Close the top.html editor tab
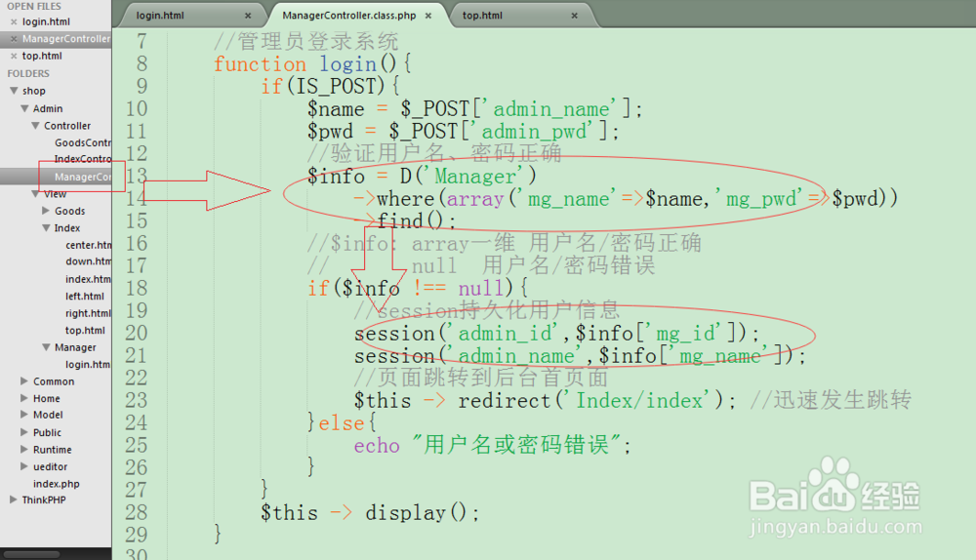The image size is (976, 560). [x=575, y=16]
